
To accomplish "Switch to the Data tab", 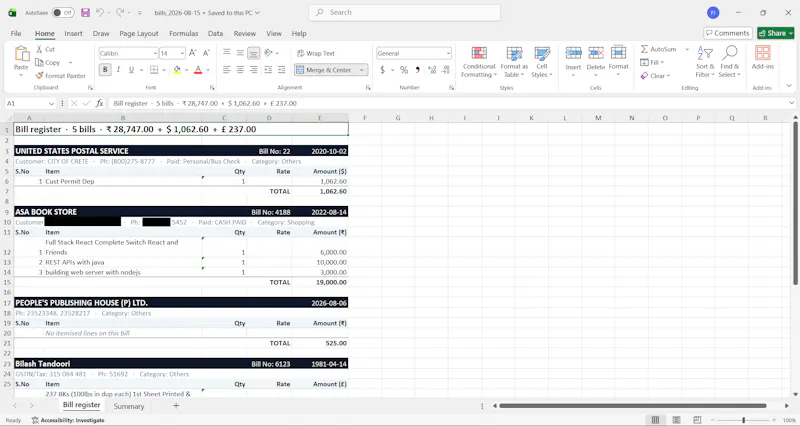I will [x=215, y=33].
